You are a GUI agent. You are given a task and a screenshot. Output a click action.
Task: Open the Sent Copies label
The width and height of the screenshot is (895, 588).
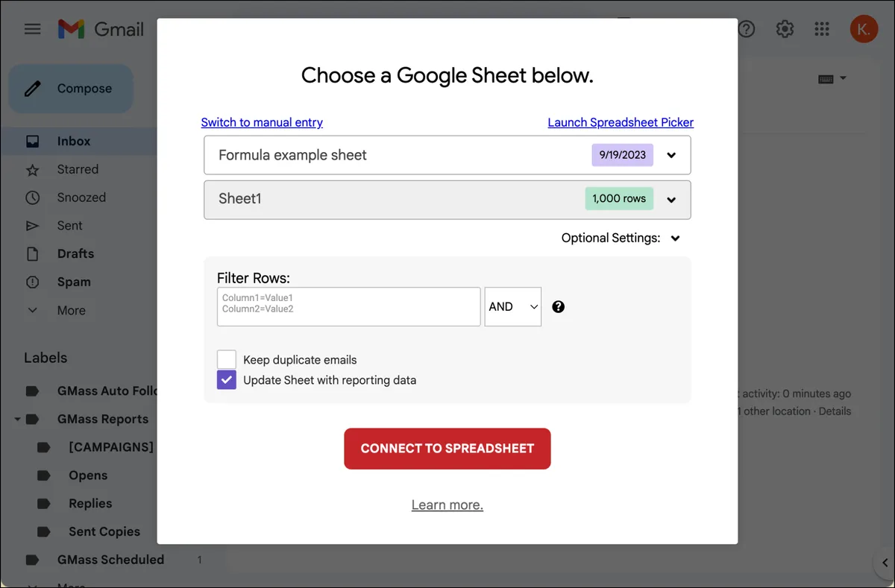[104, 532]
